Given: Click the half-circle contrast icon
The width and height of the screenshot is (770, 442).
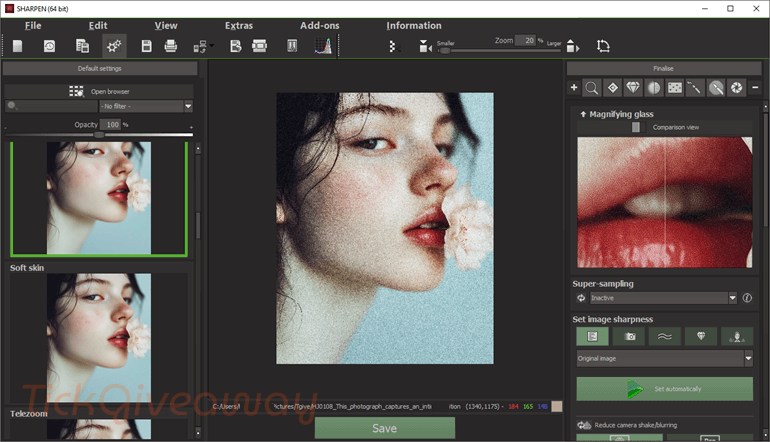Looking at the screenshot, I should (x=654, y=88).
